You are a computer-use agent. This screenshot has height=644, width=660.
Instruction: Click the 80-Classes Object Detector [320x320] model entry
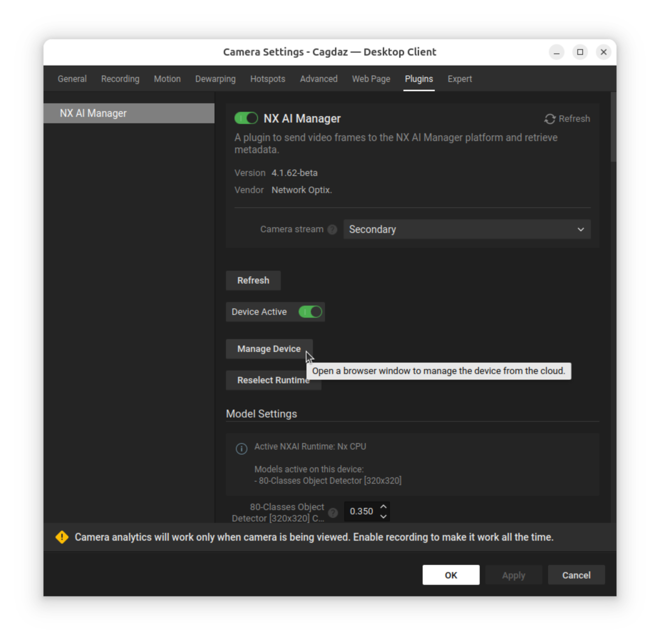[328, 481]
